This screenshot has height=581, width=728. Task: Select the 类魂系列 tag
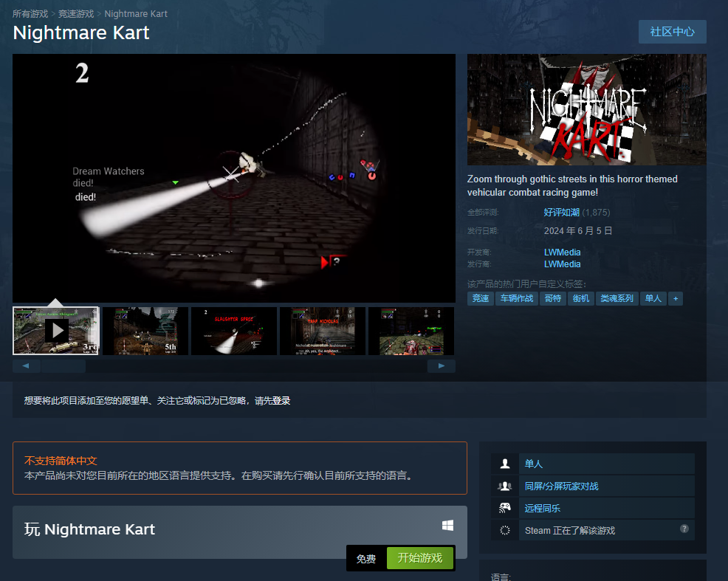(617, 298)
